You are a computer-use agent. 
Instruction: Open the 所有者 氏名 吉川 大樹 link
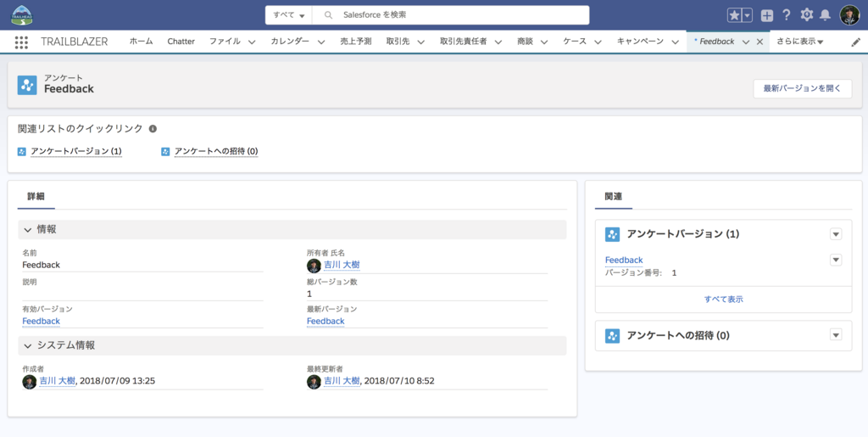[x=342, y=266]
